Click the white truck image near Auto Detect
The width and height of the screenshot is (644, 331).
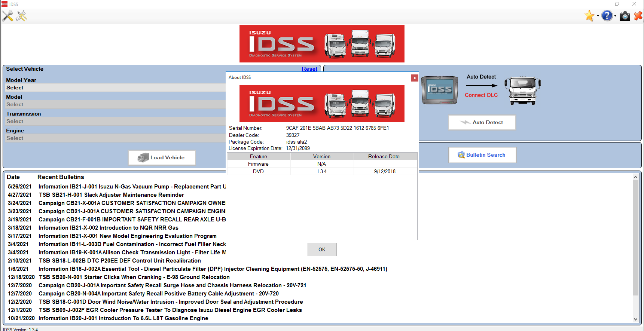coord(522,91)
